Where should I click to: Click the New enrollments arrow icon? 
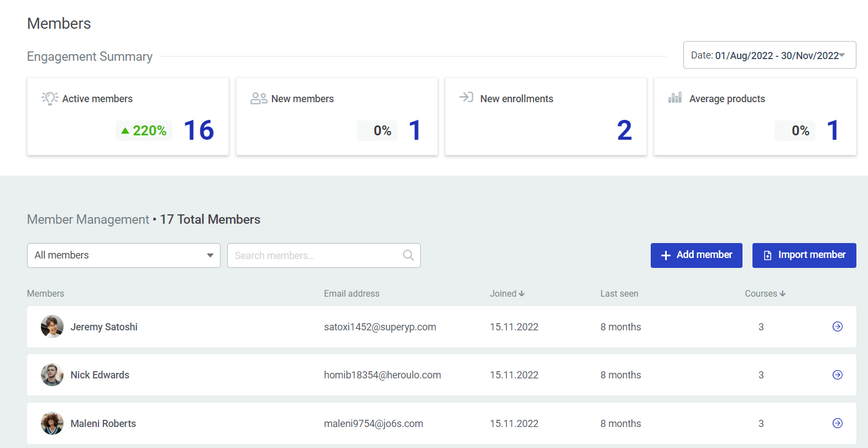tap(466, 97)
